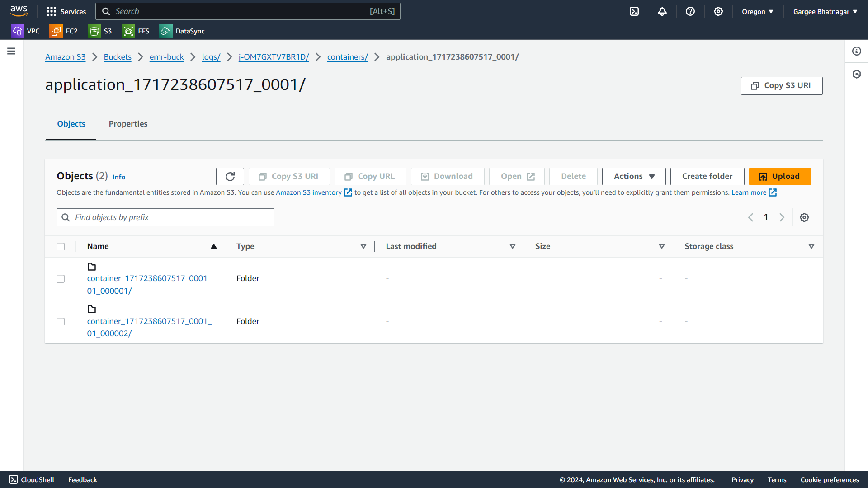The image size is (868, 488).
Task: Open the CloudShell icon in top bar
Action: (634, 11)
